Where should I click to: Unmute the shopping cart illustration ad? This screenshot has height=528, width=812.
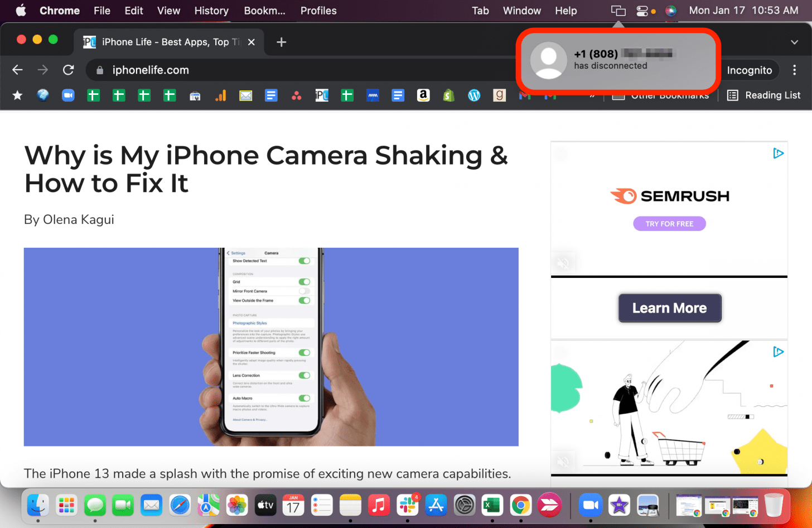[563, 462]
